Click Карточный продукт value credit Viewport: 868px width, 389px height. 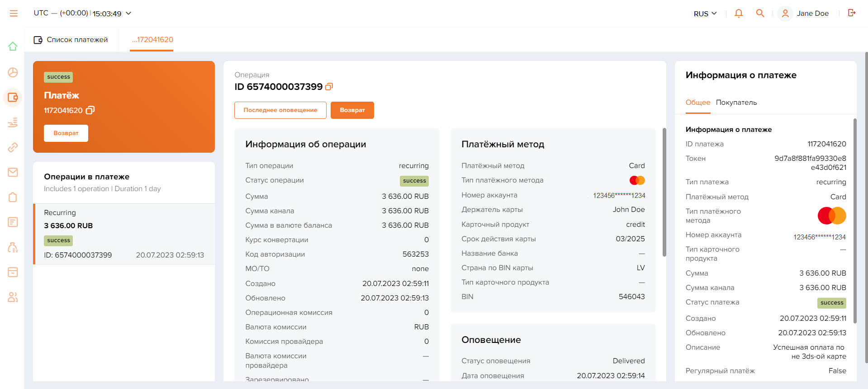[x=636, y=225]
